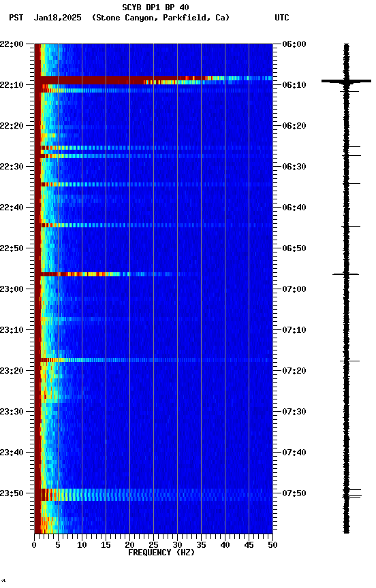Click the '23:00' PST time label
The width and height of the screenshot is (376, 588).
tap(12, 289)
